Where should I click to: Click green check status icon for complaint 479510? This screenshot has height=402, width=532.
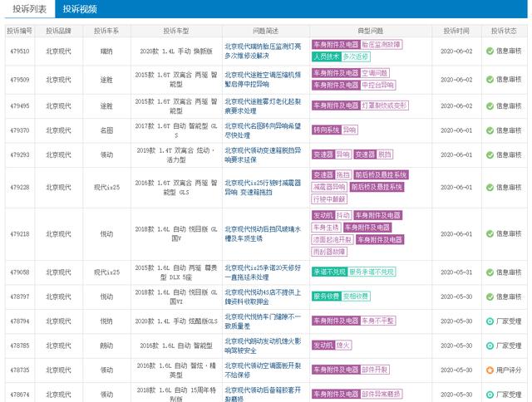click(x=490, y=51)
